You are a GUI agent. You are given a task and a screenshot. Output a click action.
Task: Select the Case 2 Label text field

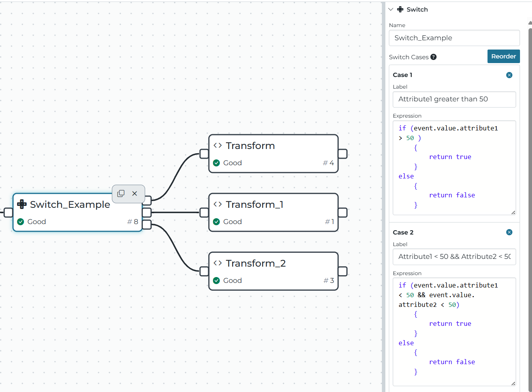(454, 257)
